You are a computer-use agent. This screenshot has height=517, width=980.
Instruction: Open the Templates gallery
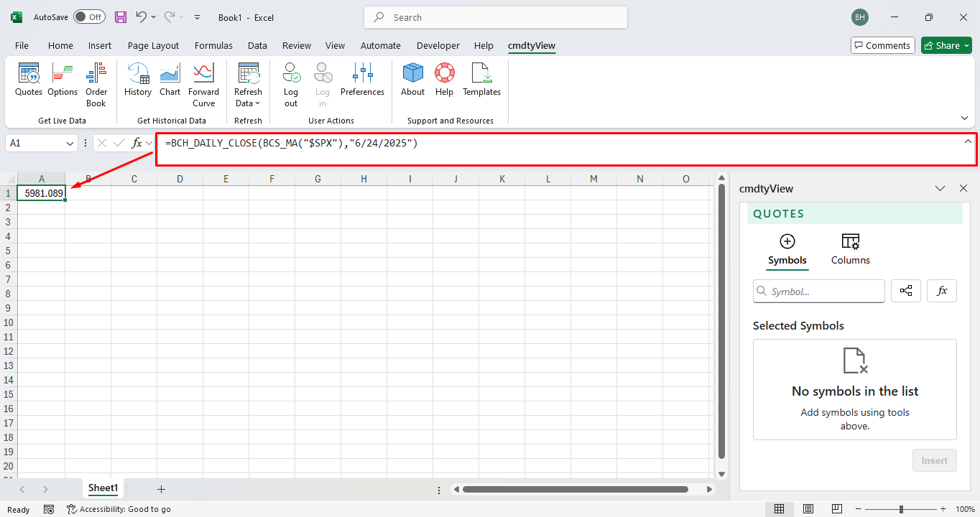click(481, 80)
